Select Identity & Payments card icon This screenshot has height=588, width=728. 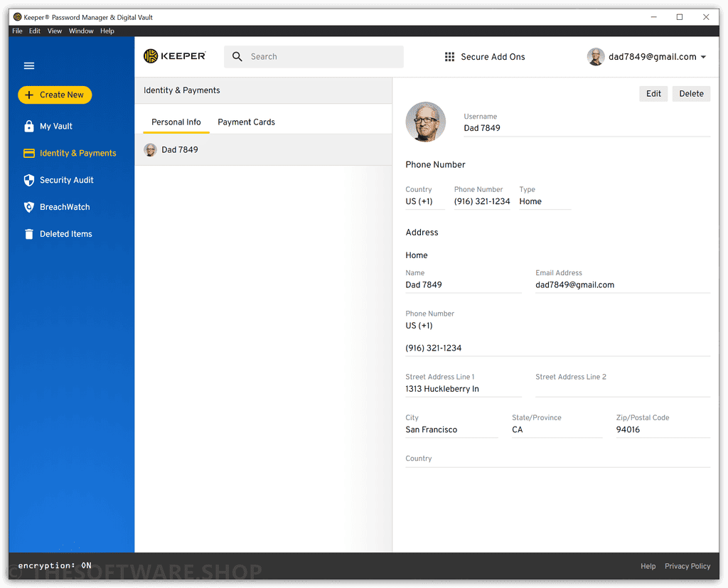click(28, 154)
